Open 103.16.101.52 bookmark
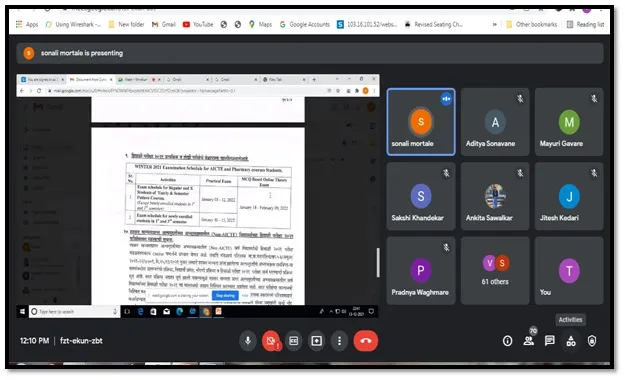The height and width of the screenshot is (380, 625). coord(367,24)
